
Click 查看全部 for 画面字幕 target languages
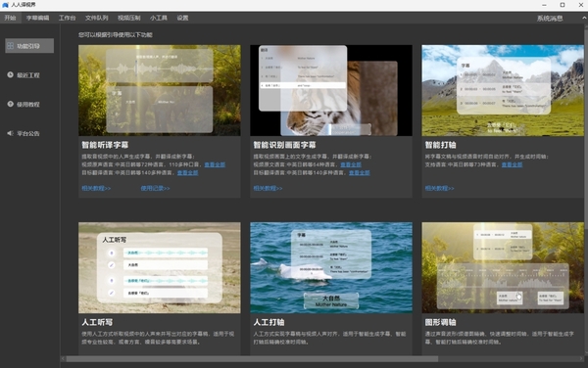coord(360,172)
